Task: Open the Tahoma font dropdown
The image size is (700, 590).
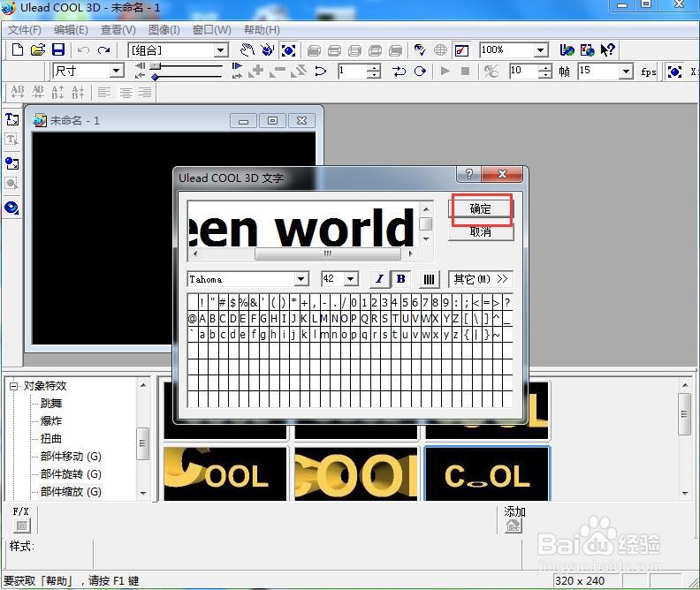Action: coord(301,279)
